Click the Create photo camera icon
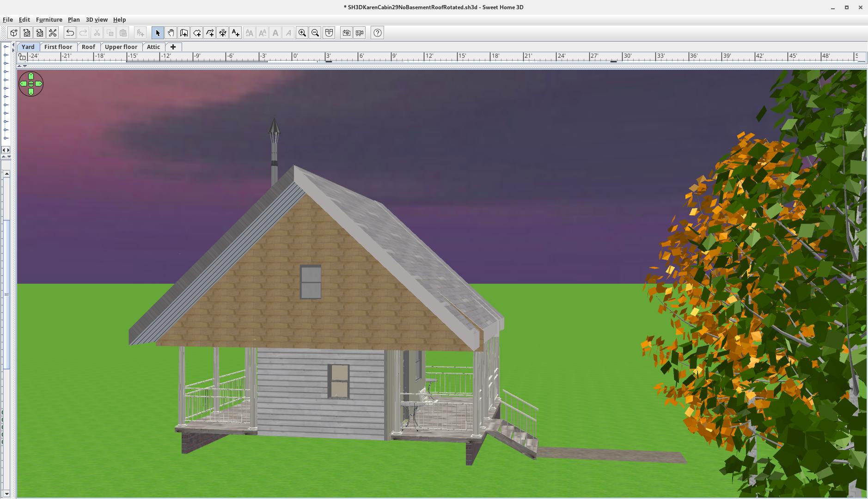 click(x=346, y=33)
